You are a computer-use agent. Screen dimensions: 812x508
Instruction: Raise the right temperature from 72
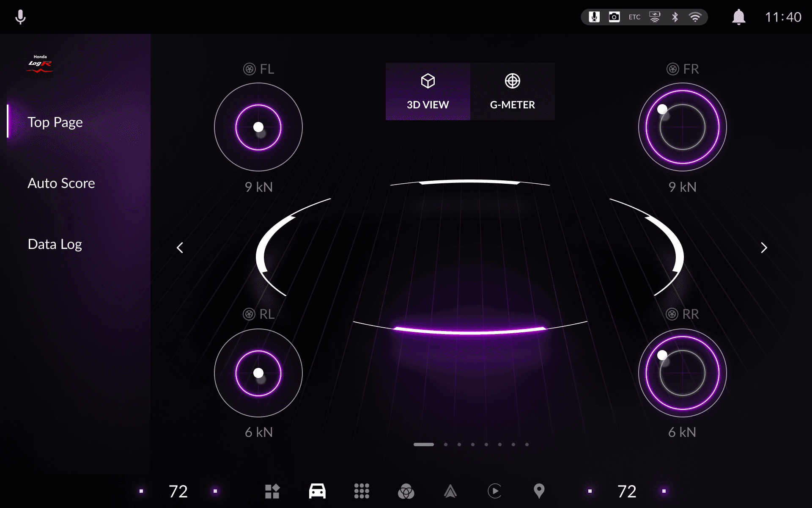click(664, 491)
